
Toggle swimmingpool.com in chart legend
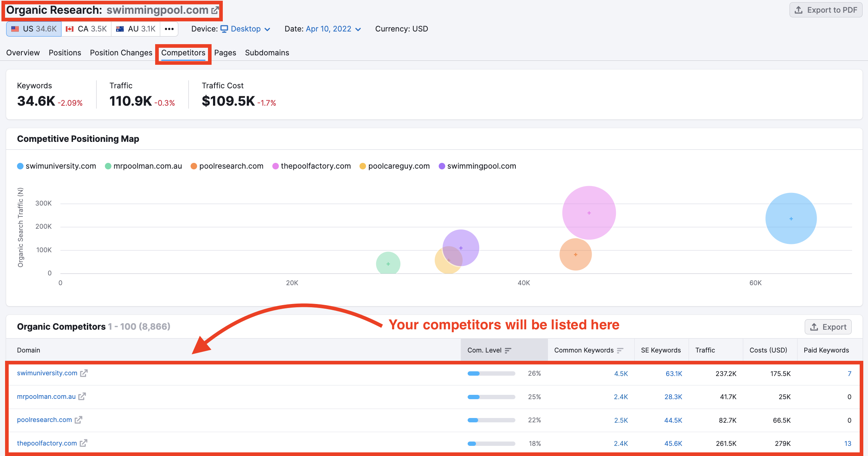(x=477, y=166)
